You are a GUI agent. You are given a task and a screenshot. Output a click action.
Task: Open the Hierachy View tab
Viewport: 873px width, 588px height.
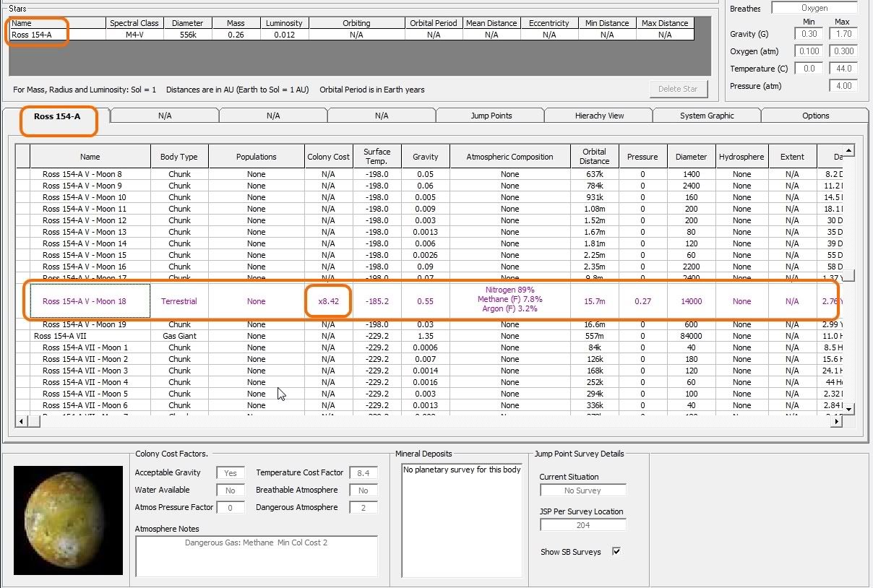click(599, 116)
